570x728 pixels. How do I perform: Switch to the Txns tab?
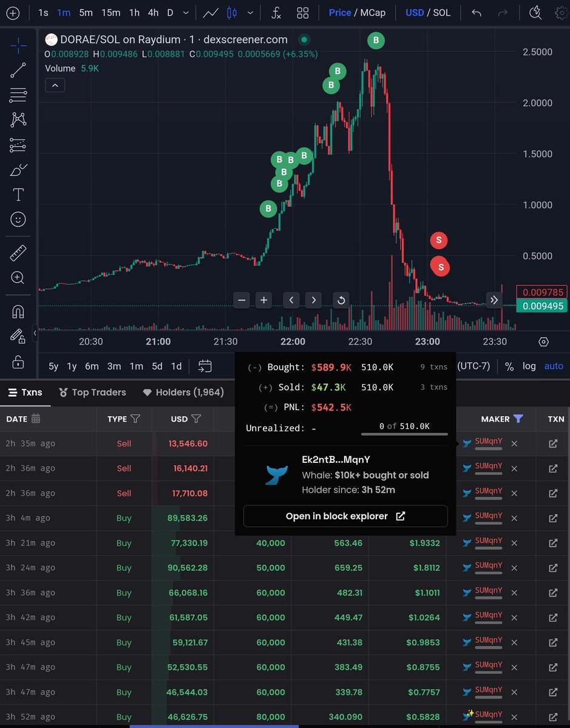click(x=25, y=393)
